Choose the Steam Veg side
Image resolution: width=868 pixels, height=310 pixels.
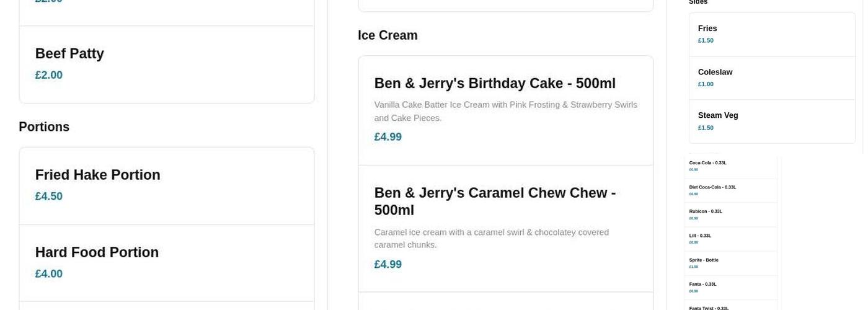click(771, 121)
